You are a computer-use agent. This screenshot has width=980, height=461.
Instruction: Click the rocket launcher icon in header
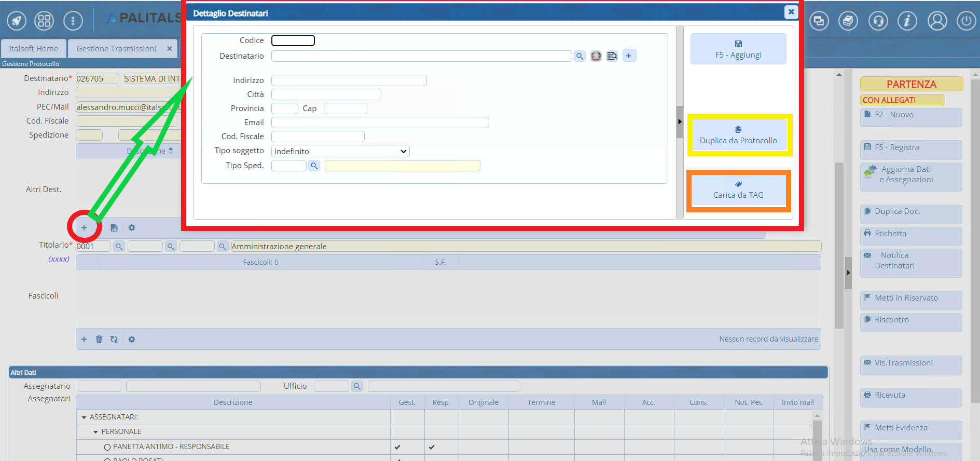[x=16, y=21]
